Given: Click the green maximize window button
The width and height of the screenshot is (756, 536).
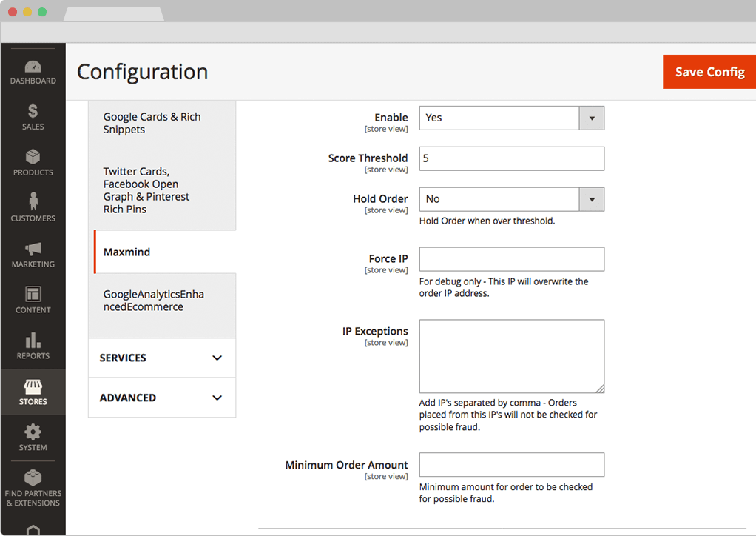Looking at the screenshot, I should pyautogui.click(x=42, y=12).
